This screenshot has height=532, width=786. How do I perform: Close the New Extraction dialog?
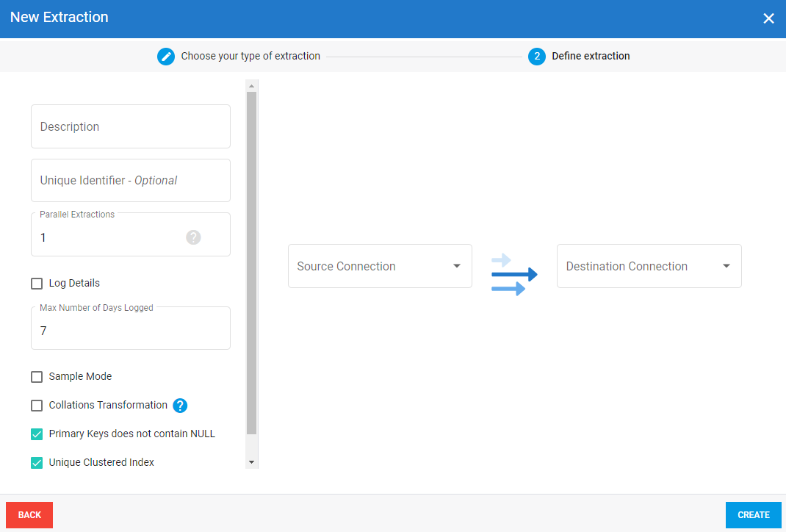click(768, 18)
